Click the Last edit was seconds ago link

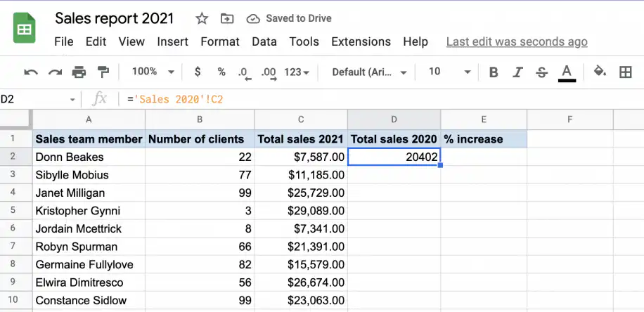click(517, 42)
